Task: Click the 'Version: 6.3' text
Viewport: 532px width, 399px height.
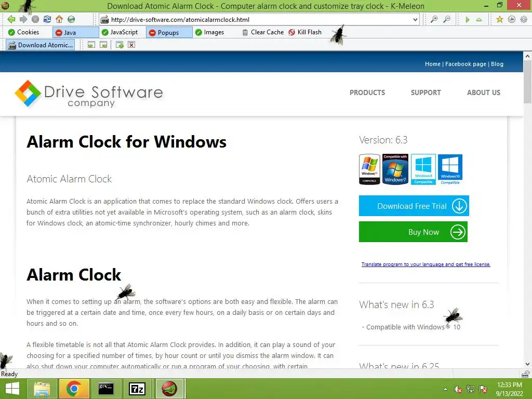Action: [383, 140]
